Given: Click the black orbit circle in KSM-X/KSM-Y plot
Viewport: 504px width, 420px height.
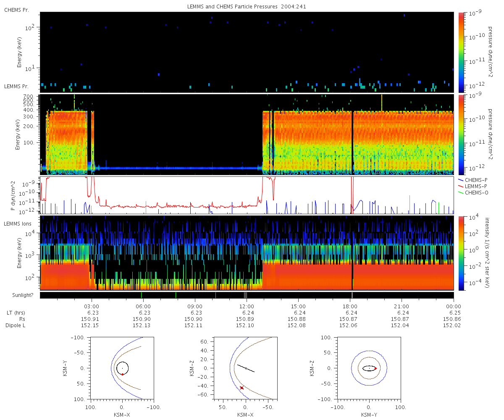Looking at the screenshot, I should tap(122, 368).
